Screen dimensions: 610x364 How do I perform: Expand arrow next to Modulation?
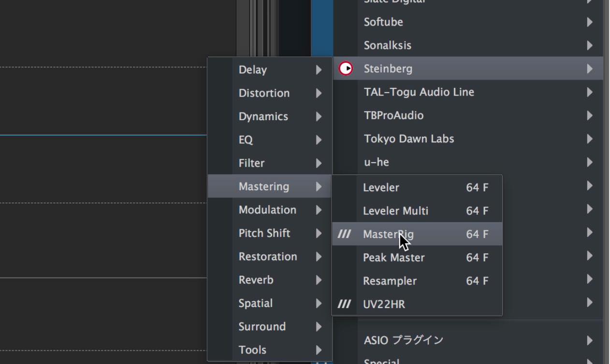point(319,210)
